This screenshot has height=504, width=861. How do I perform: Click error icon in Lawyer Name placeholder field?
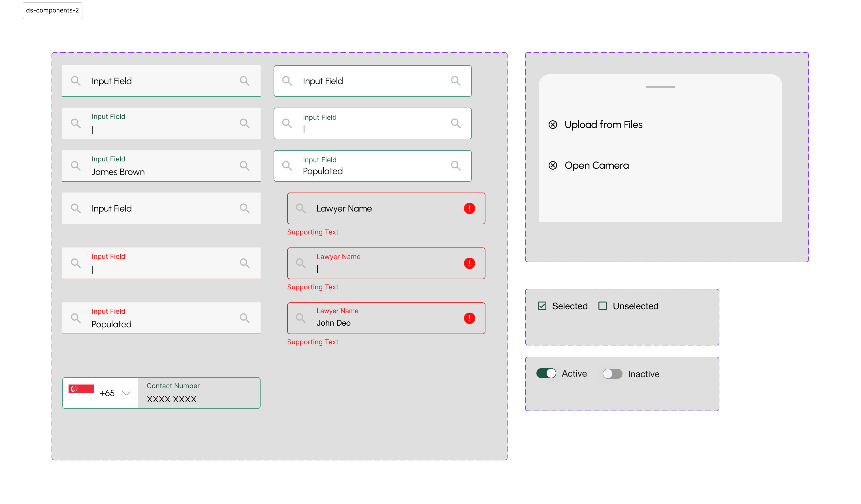[470, 208]
